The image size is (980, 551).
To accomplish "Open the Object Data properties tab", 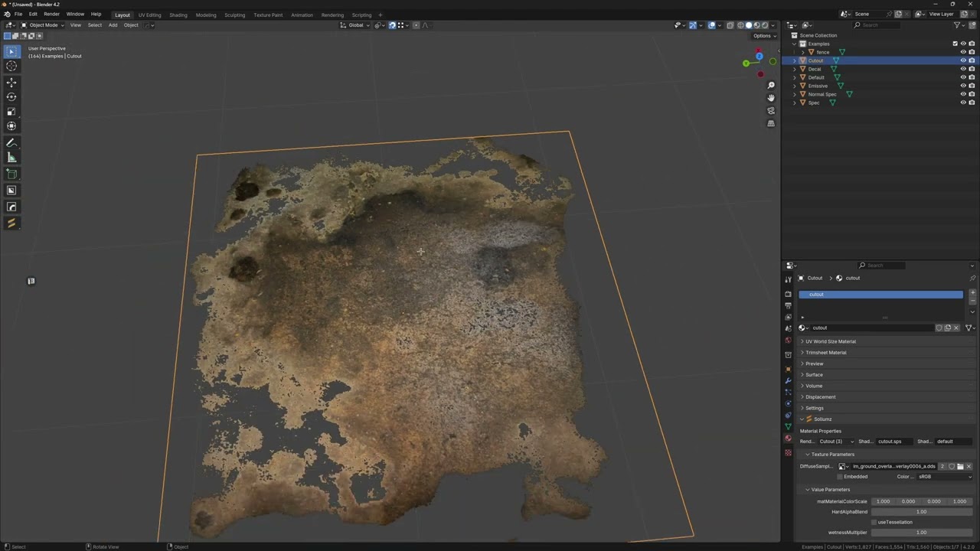I will (x=788, y=426).
